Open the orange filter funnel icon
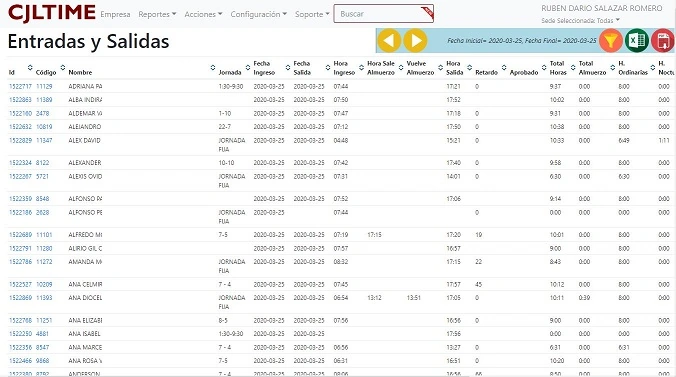This screenshot has height=377, width=676. click(x=610, y=41)
